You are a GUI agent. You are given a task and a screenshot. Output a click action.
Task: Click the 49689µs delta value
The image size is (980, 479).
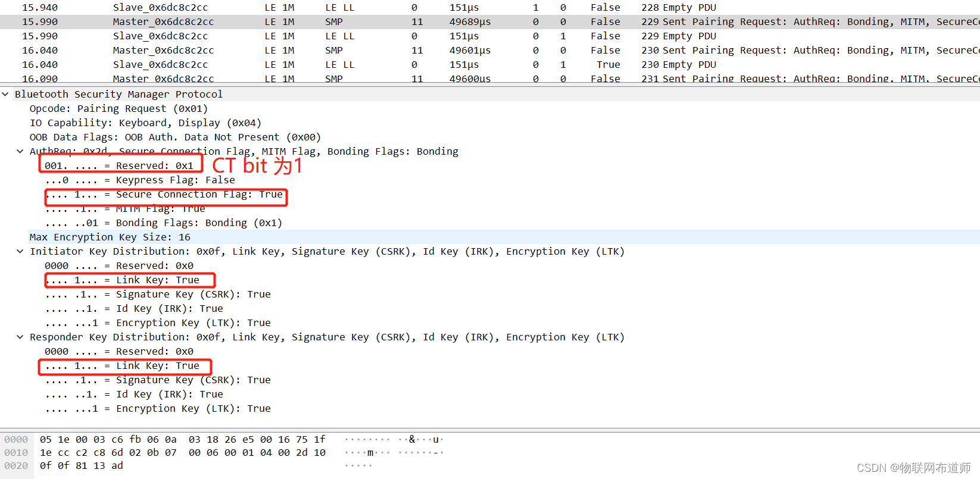click(470, 21)
